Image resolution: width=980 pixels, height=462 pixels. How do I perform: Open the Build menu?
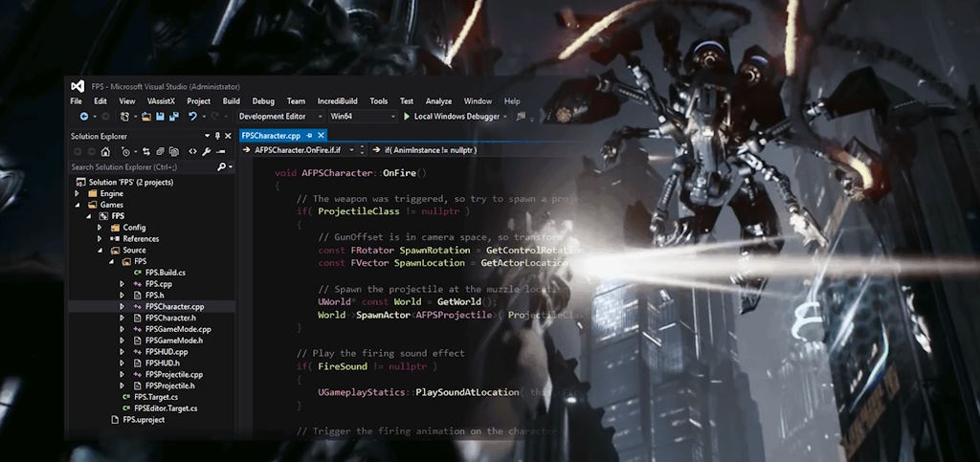pyautogui.click(x=232, y=101)
